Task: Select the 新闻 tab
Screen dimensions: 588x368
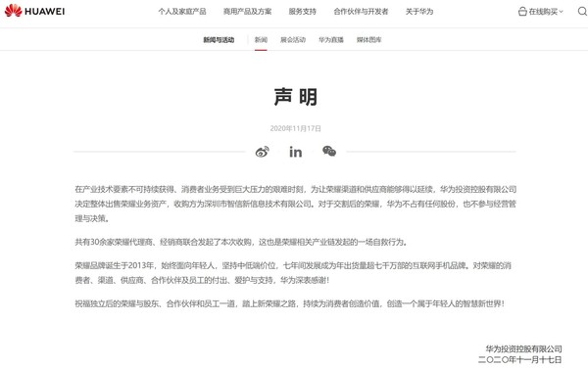Action: click(261, 40)
